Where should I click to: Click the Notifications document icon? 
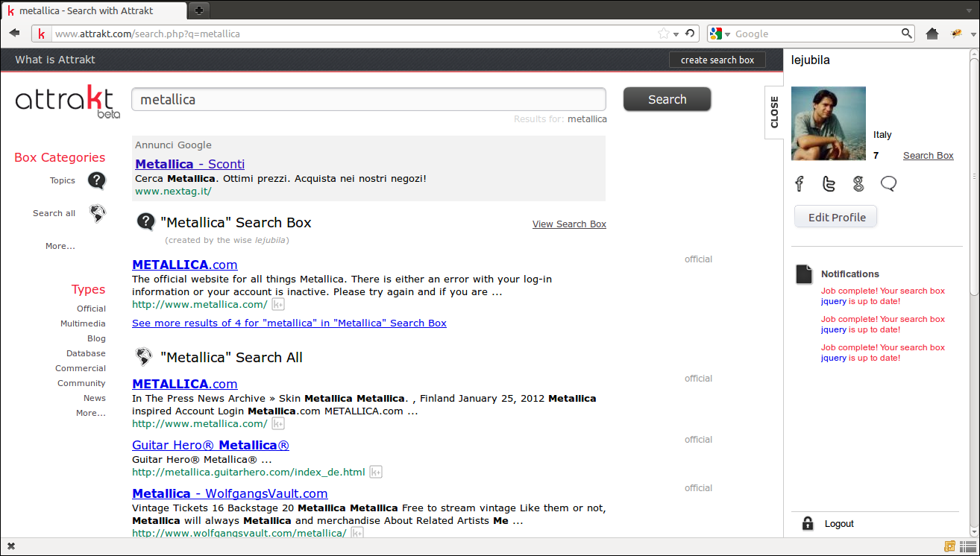[x=804, y=274]
